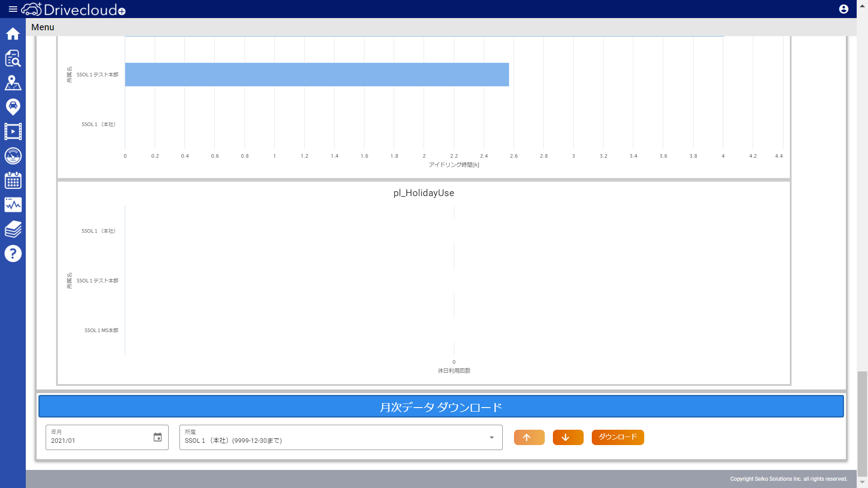Click the ダウンロード button

[x=618, y=437]
